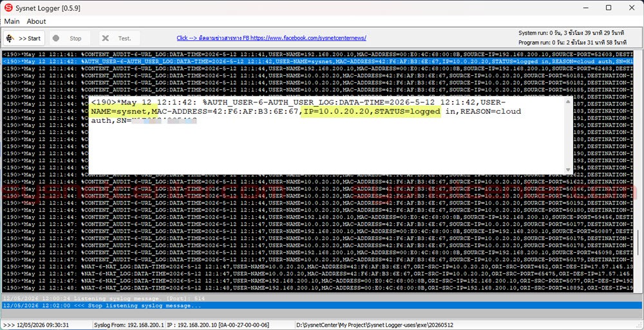Click the popup's scroll down arrow
Viewport: 644px width, 330px height.
(569, 170)
